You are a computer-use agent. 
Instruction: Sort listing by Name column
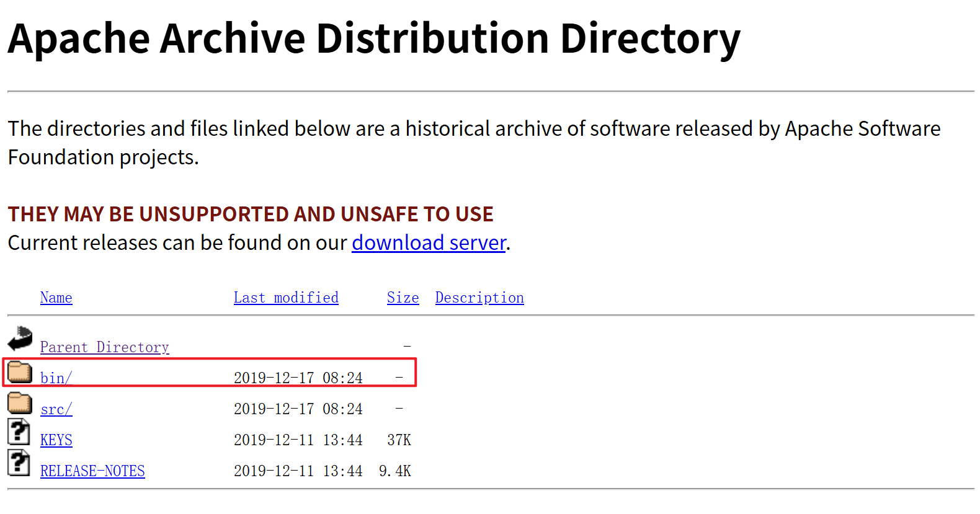(56, 298)
